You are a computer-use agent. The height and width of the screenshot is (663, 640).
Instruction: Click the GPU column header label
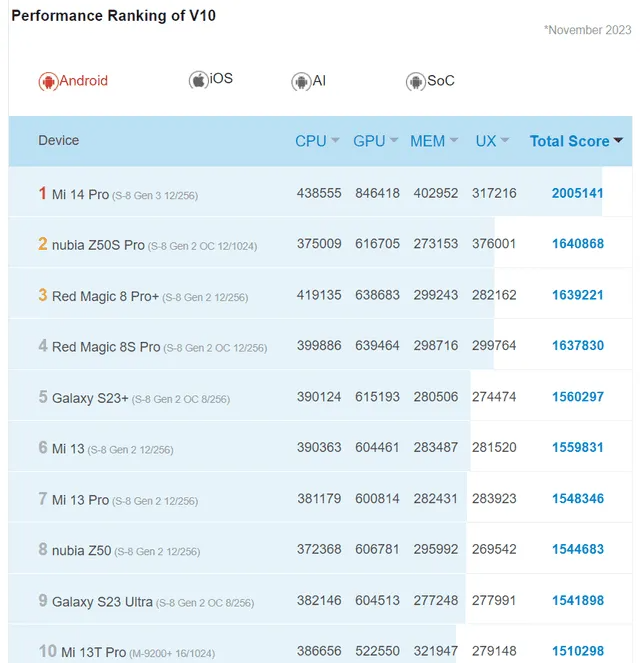(x=369, y=141)
